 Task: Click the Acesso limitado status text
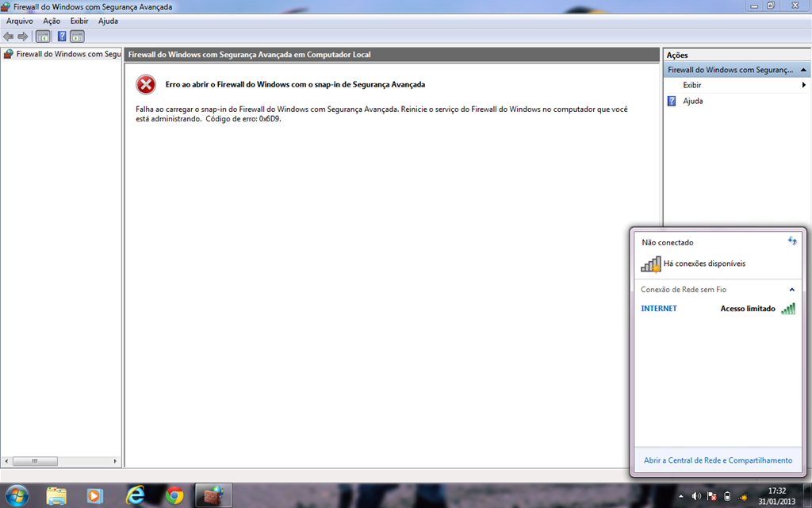click(x=748, y=309)
